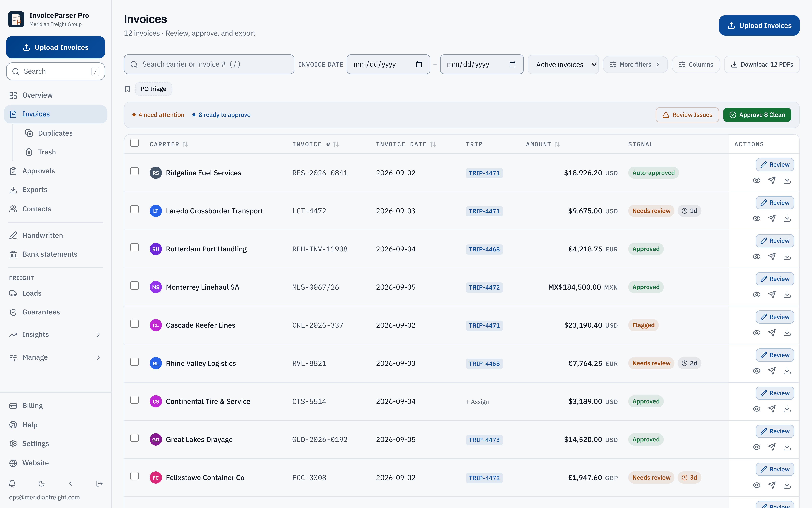Download 12 PDFs
This screenshot has height=508, width=812.
(x=762, y=65)
